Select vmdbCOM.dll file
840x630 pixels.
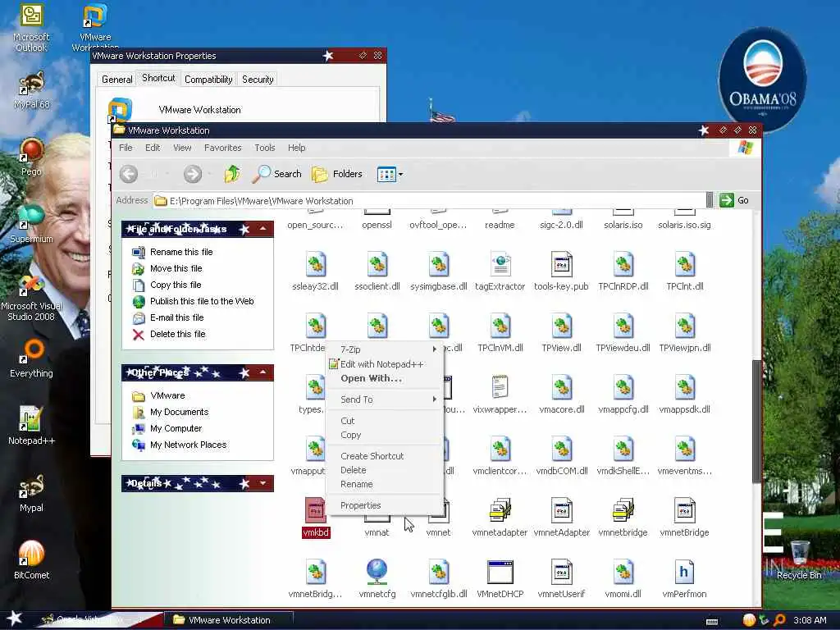(x=561, y=456)
